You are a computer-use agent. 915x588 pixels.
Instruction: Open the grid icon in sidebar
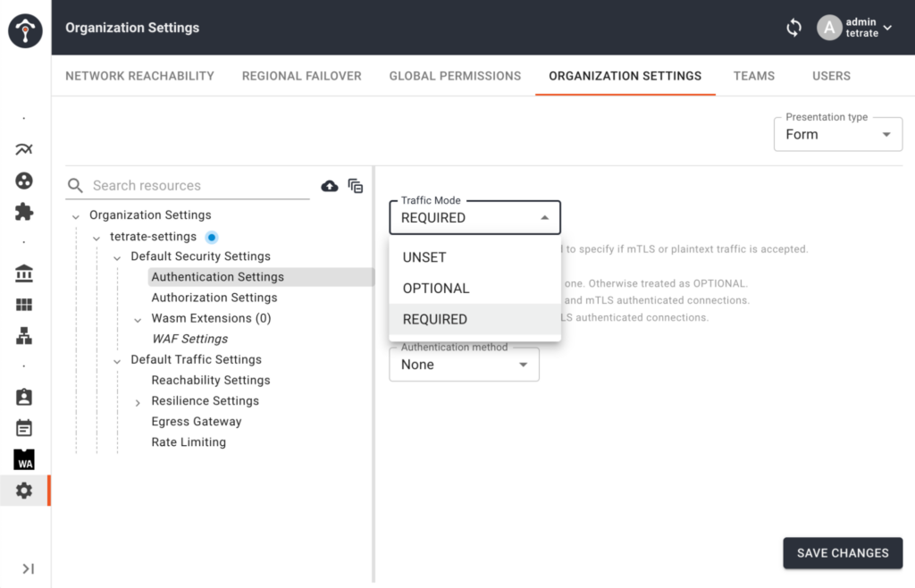pos(24,305)
